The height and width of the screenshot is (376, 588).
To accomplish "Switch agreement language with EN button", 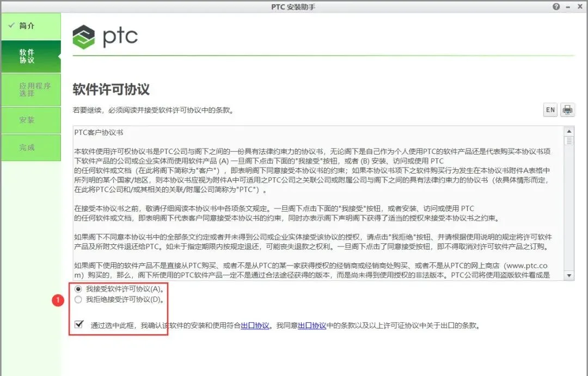I will coord(550,110).
